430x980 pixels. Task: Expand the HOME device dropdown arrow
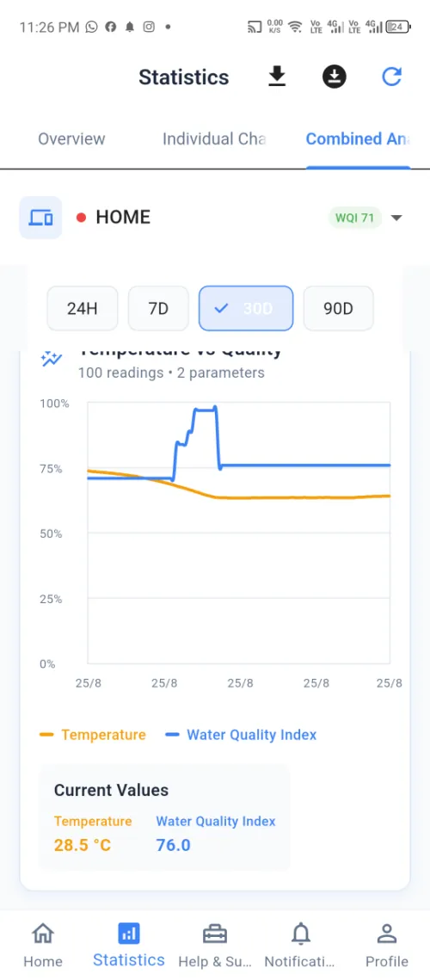[396, 218]
